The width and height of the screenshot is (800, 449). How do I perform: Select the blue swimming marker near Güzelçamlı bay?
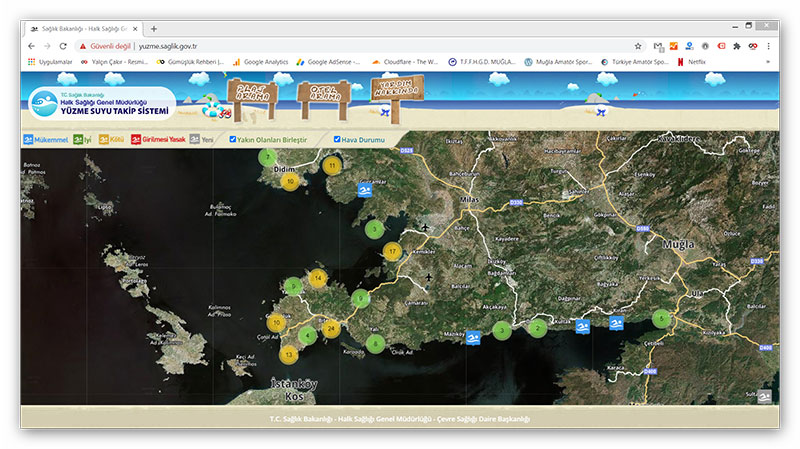pos(366,190)
